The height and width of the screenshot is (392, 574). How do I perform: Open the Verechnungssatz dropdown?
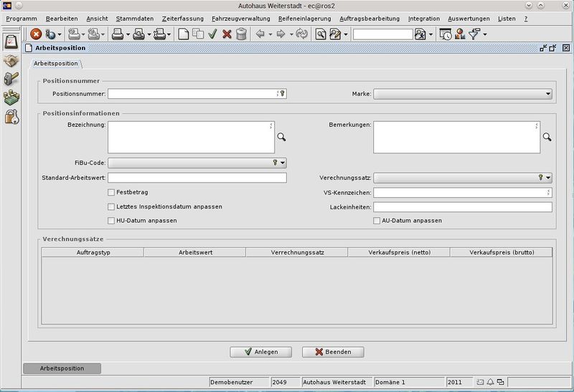[463, 178]
